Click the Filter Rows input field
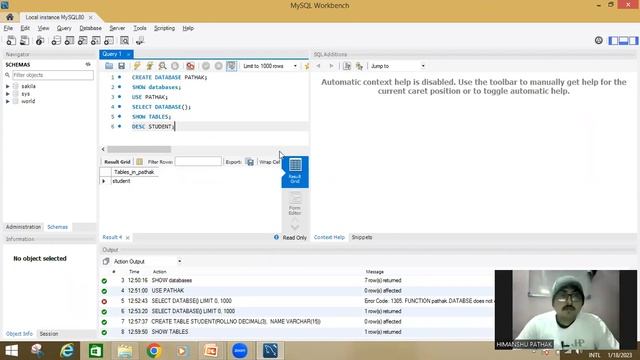This screenshot has height=360, width=640. coord(198,162)
